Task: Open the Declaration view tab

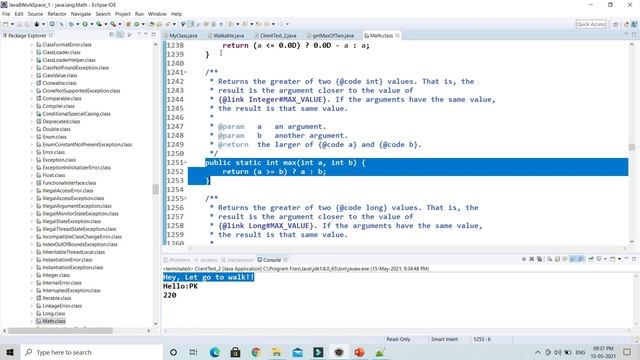Action: pos(238,260)
